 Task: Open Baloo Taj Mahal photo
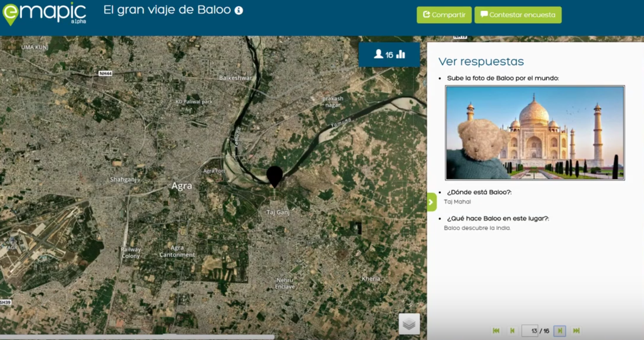[x=535, y=133]
